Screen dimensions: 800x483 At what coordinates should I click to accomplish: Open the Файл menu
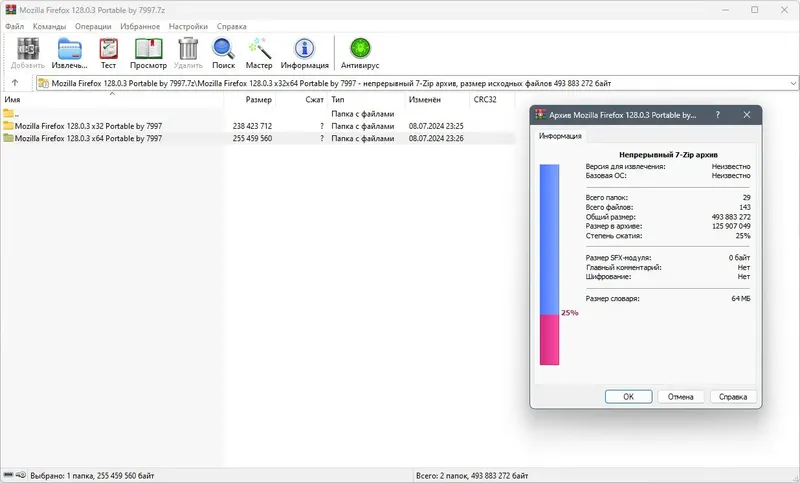point(15,26)
